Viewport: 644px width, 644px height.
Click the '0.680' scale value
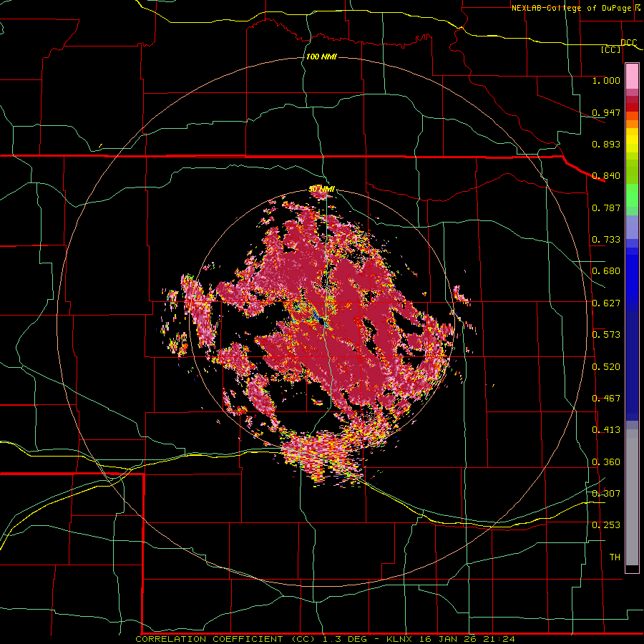pyautogui.click(x=606, y=271)
